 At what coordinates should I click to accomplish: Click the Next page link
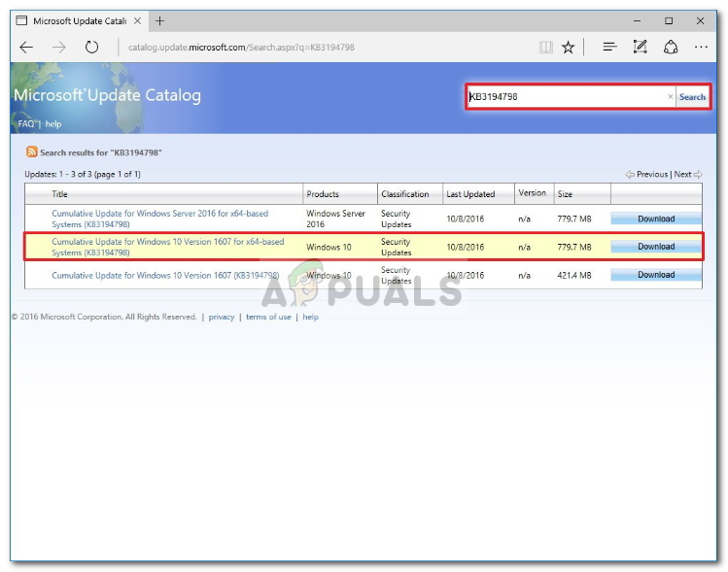click(687, 175)
